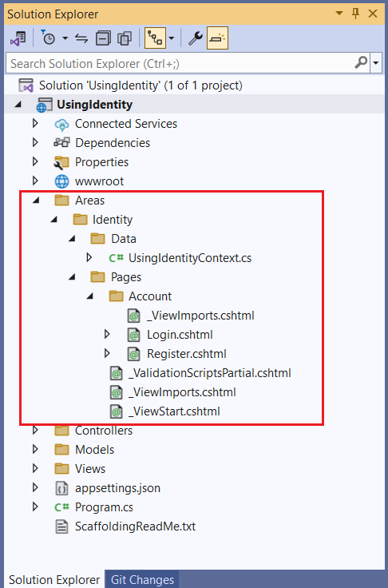Viewport: 388px width, 588px height.
Task: Expand the Login.cshtml file node
Action: pyautogui.click(x=107, y=334)
